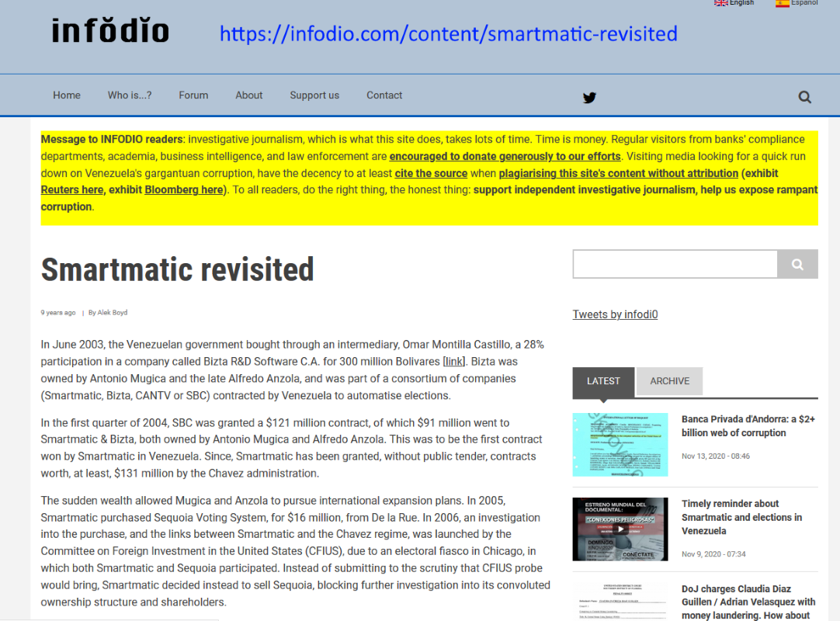This screenshot has height=621, width=840.
Task: Switch language using the English flag
Action: tap(721, 3)
